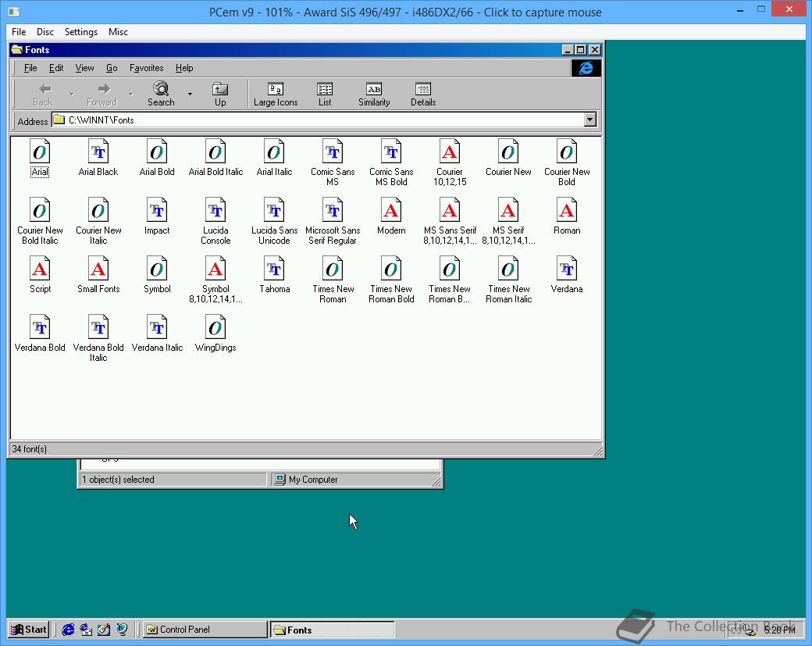Image resolution: width=812 pixels, height=646 pixels.
Task: Expand the Address bar dropdown
Action: 590,120
